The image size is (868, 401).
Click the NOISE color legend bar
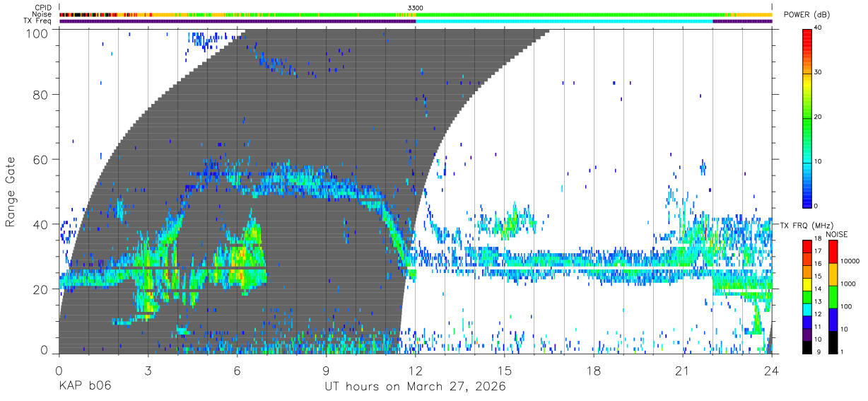(833, 297)
